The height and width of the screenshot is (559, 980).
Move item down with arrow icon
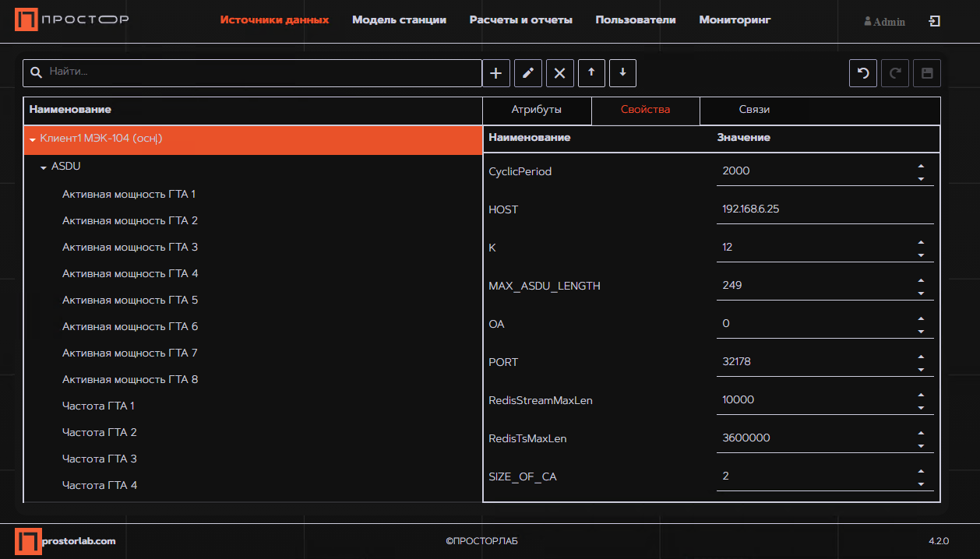click(x=622, y=73)
